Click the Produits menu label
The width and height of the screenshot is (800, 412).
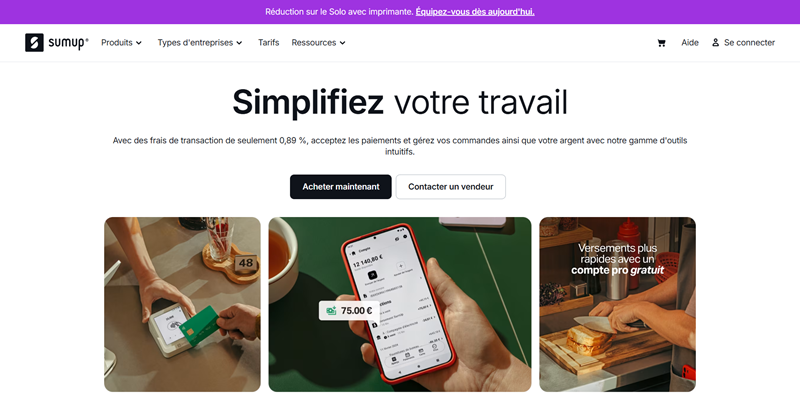click(x=117, y=43)
